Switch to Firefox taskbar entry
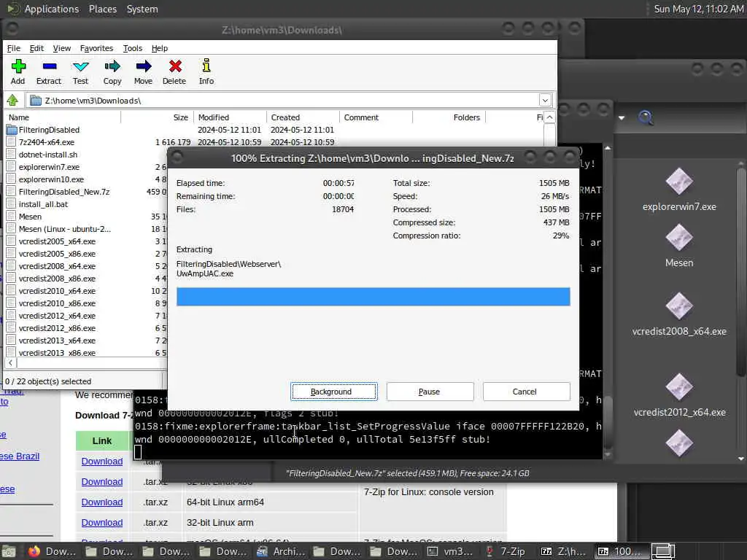The image size is (747, 560). coord(52,551)
